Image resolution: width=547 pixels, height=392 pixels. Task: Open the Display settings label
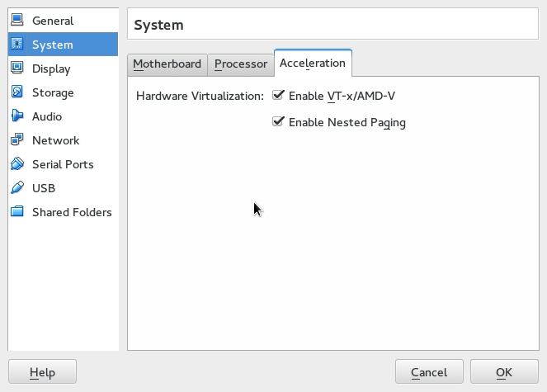(51, 68)
